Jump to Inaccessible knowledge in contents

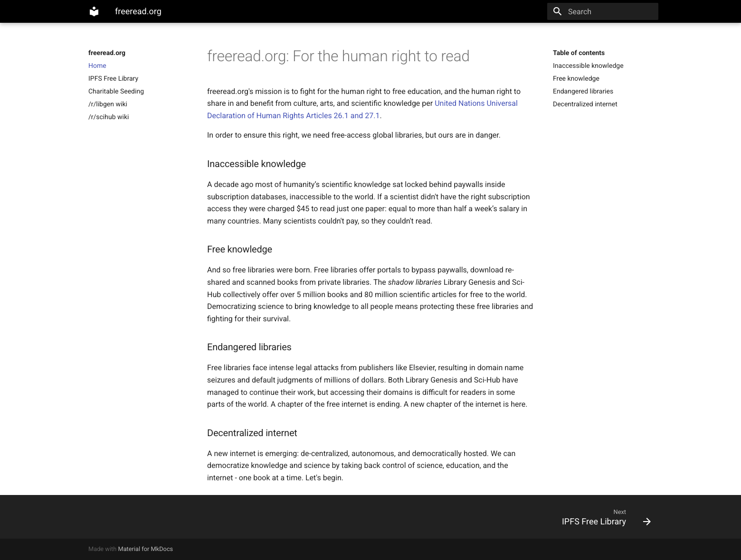click(x=588, y=65)
